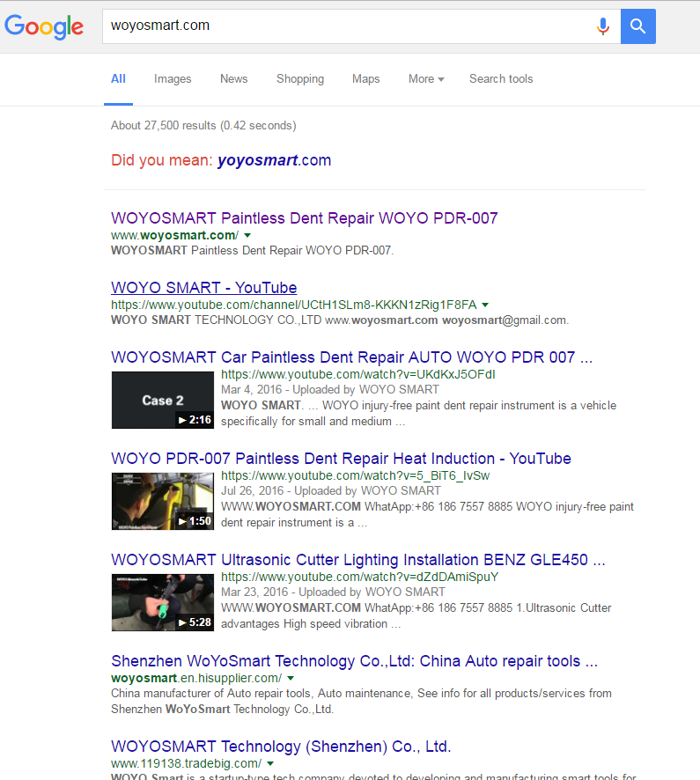Open WOYOSMART Car Paintless Dent Repair AUTO result

pos(351,357)
